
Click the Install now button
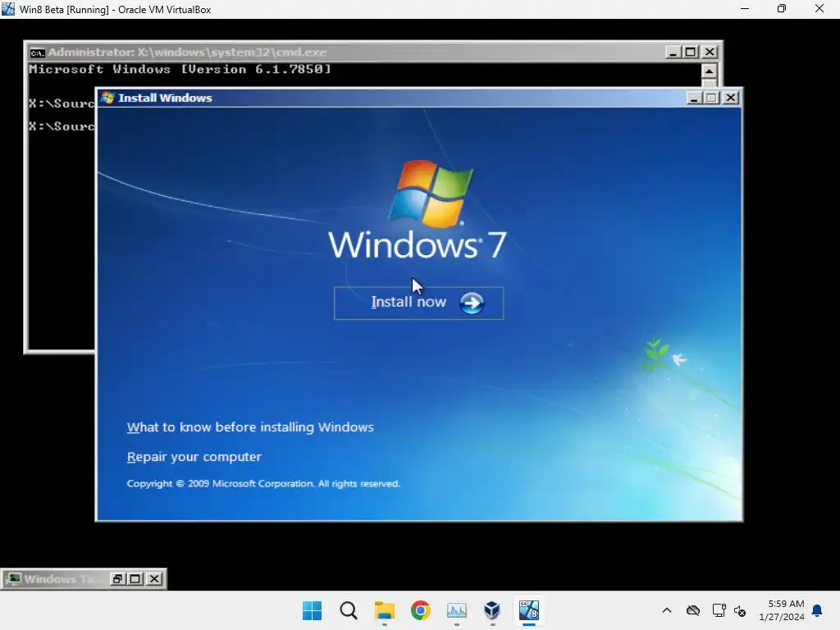pyautogui.click(x=418, y=304)
